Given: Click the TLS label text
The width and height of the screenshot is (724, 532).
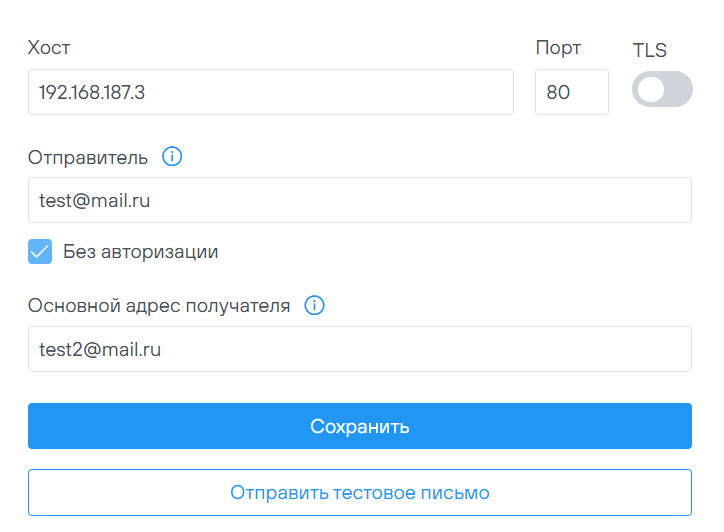Looking at the screenshot, I should (650, 50).
